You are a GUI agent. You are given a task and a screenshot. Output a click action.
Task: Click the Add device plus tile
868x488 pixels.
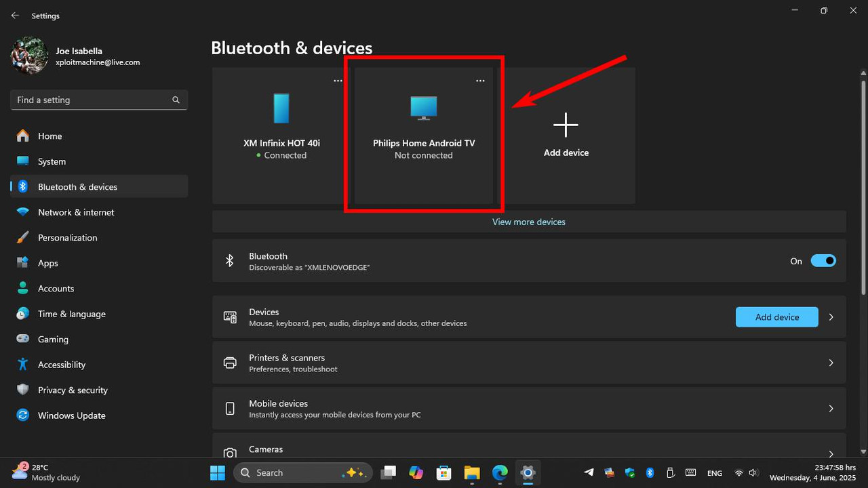(x=566, y=136)
